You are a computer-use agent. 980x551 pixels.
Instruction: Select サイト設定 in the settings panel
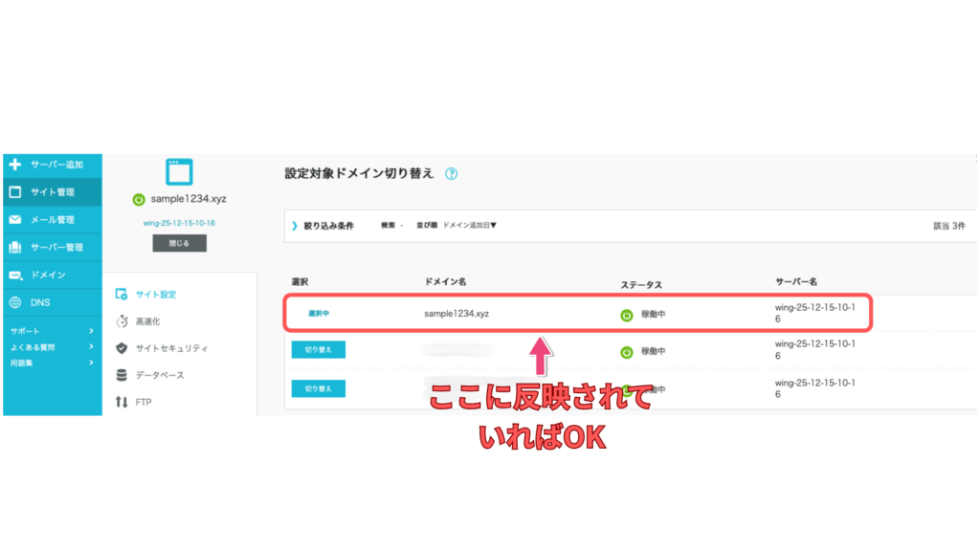pos(155,295)
